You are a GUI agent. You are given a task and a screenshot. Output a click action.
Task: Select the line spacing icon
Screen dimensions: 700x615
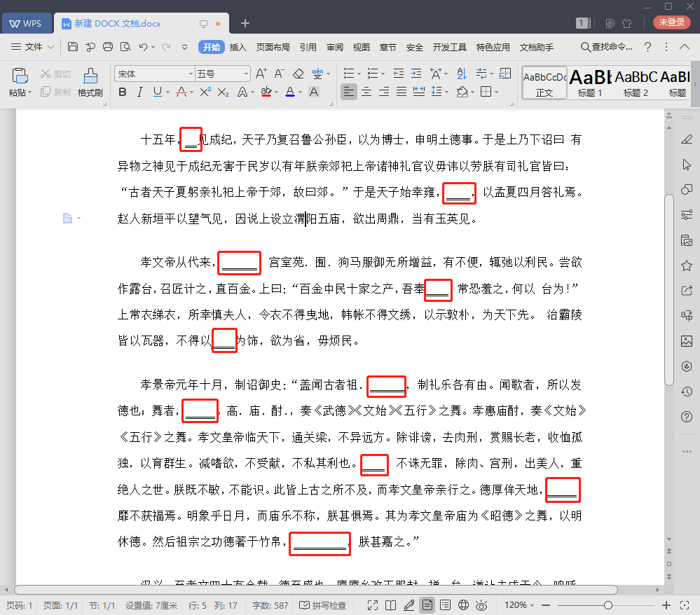435,92
